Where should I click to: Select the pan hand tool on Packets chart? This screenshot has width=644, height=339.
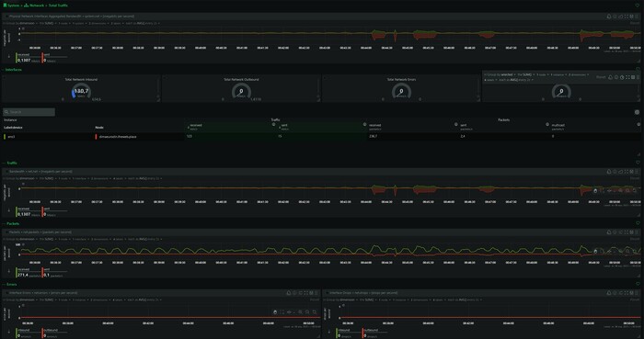595,252
